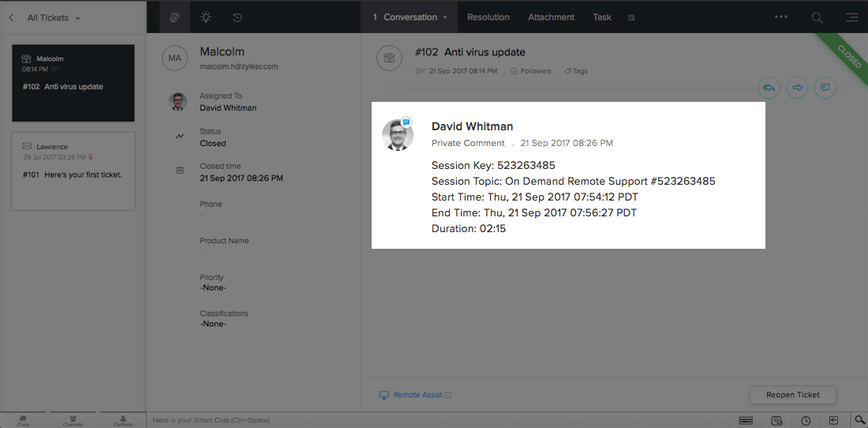Click the Remote Assist link
The width and height of the screenshot is (868, 428).
[x=417, y=395]
